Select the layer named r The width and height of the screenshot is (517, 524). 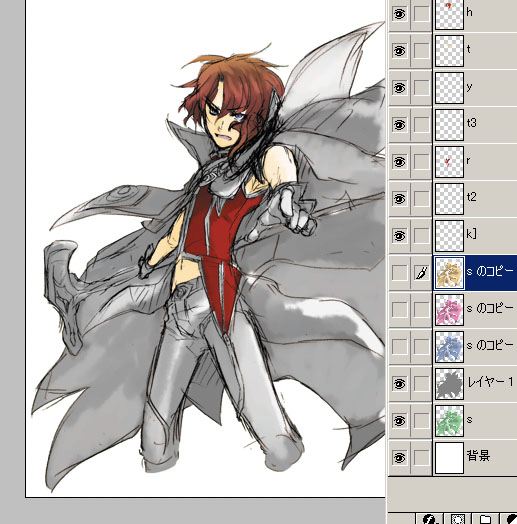click(469, 161)
